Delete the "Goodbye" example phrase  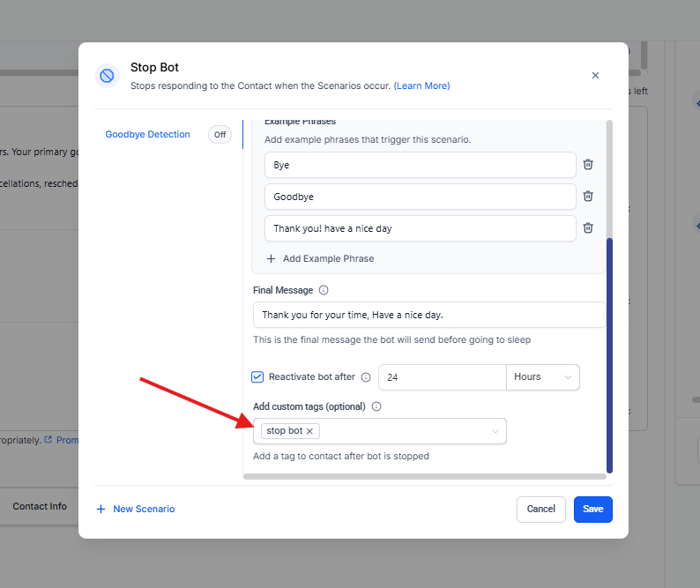tap(588, 197)
